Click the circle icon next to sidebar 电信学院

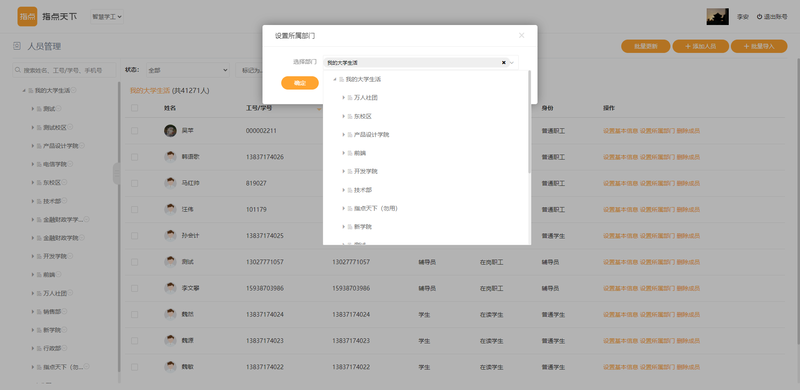pyautogui.click(x=70, y=164)
